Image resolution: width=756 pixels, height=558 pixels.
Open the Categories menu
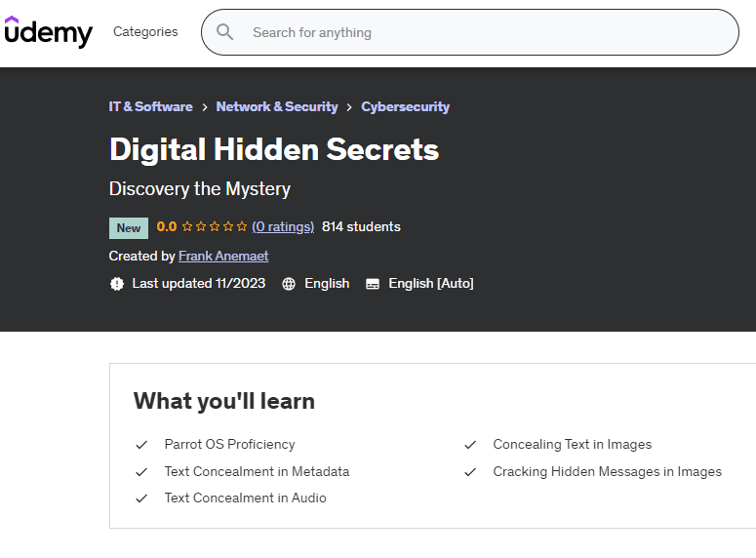[145, 32]
